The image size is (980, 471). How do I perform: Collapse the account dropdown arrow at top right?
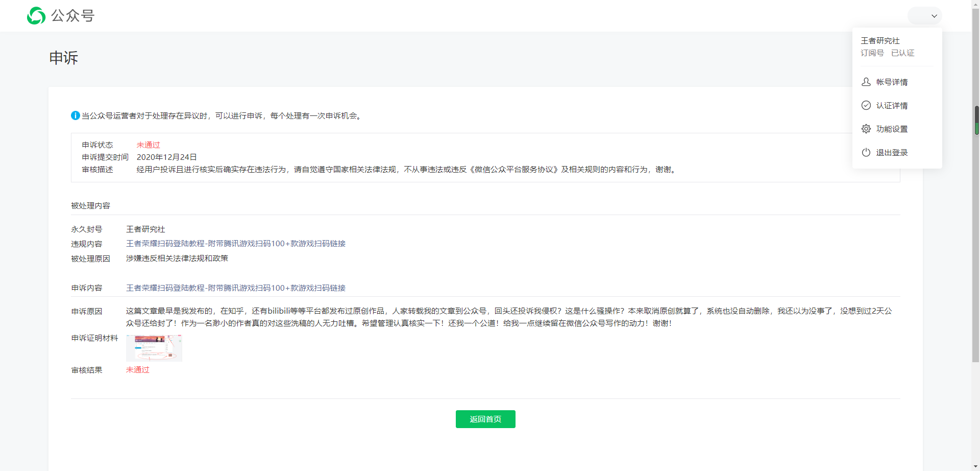coord(934,16)
